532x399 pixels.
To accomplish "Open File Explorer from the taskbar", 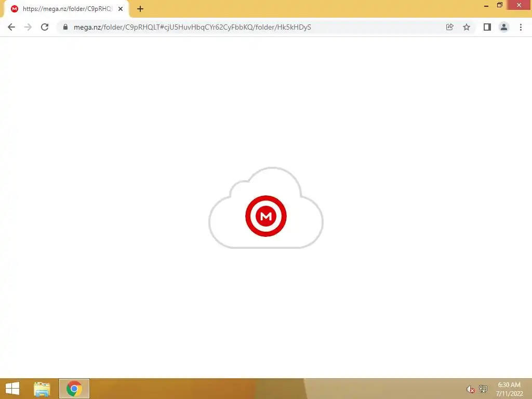I will [x=42, y=389].
